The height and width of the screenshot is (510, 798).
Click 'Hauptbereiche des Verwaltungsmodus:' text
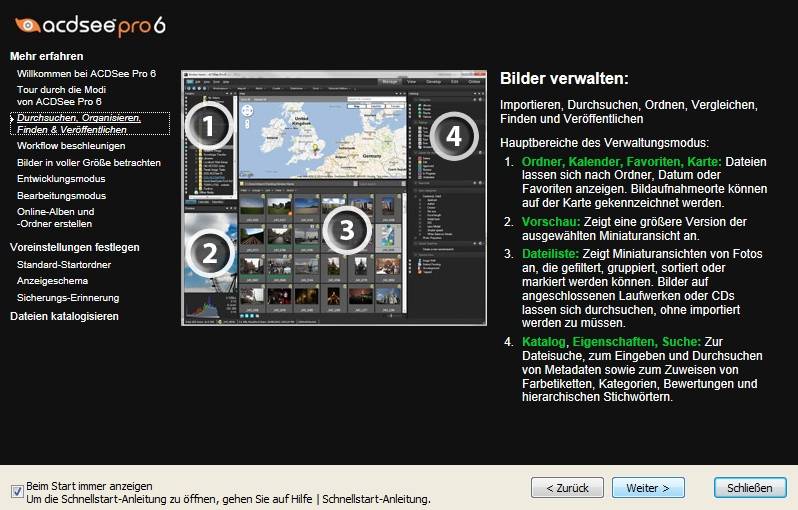pos(604,143)
